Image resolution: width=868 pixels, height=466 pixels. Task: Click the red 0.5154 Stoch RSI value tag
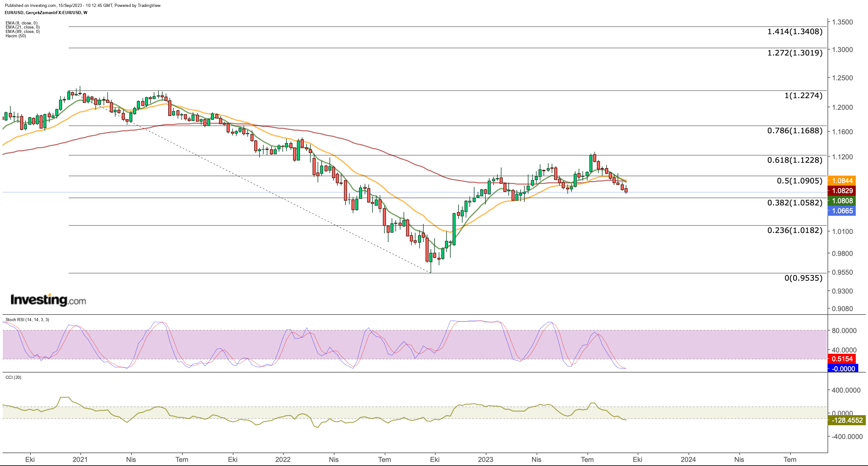(x=842, y=359)
